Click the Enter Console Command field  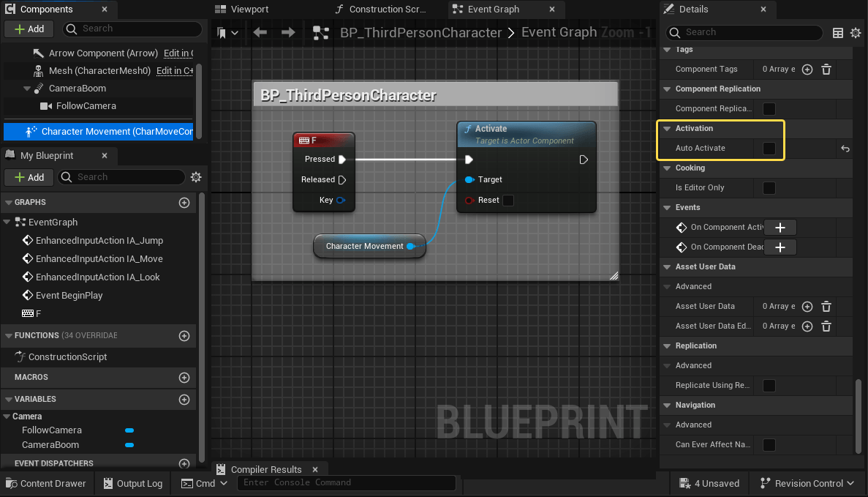[x=347, y=482]
